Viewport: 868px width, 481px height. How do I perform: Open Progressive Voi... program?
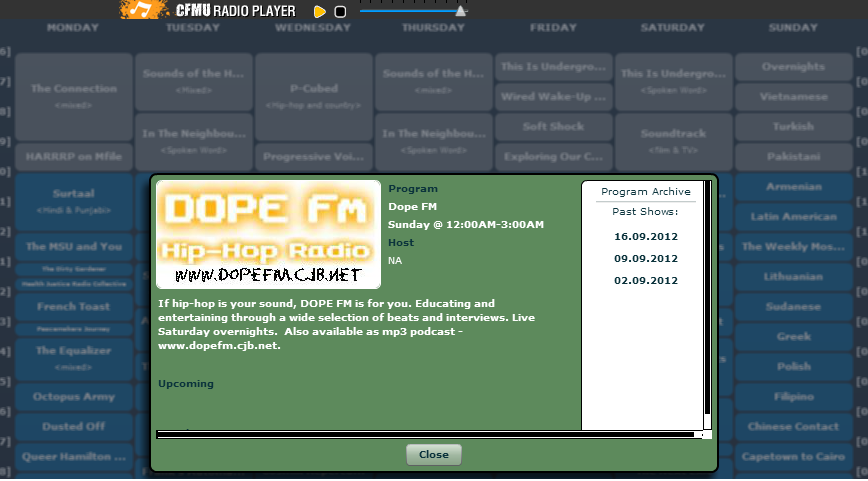pos(314,157)
